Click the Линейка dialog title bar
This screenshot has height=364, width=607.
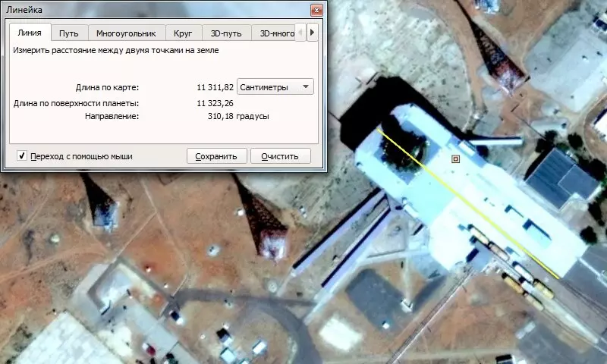coord(152,10)
